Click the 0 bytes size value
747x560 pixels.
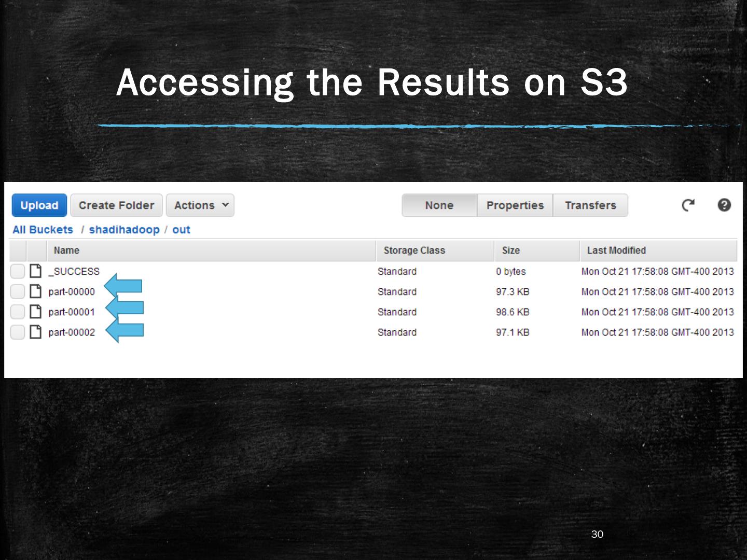click(x=511, y=272)
